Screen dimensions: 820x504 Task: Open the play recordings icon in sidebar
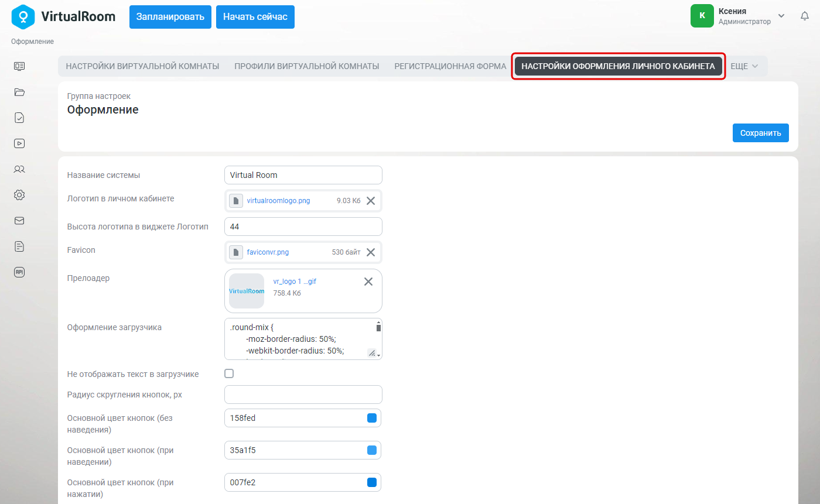coord(19,143)
